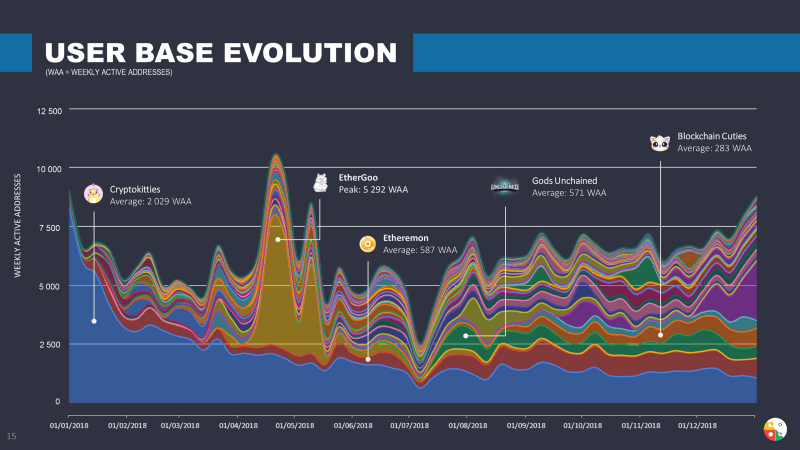
Task: Click the colorful circular logo in bottom corner
Action: click(774, 428)
